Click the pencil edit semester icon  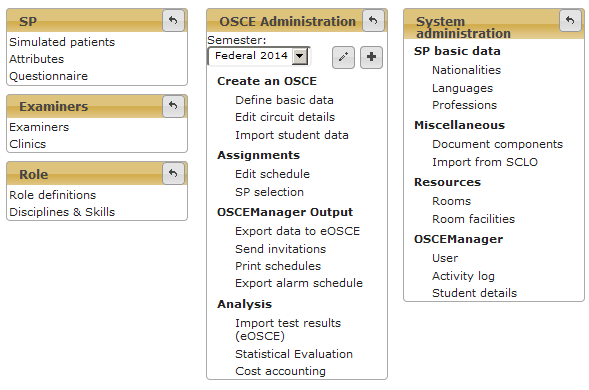click(343, 57)
